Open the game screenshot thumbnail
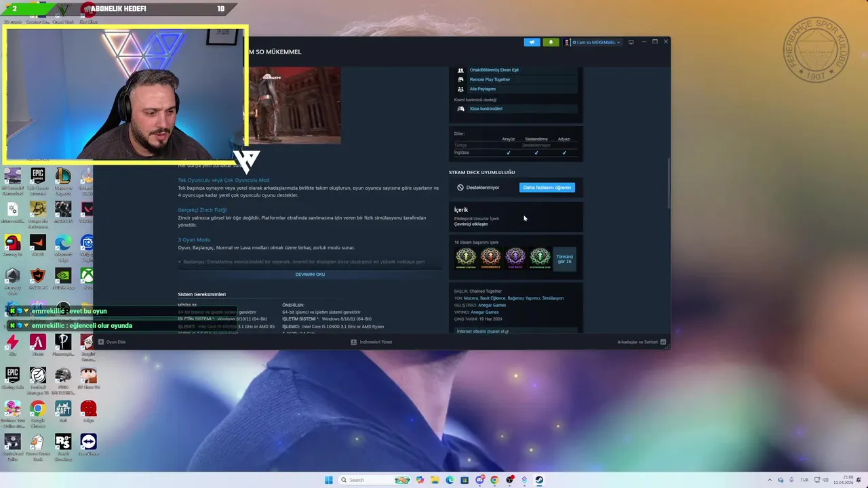 pos(294,105)
